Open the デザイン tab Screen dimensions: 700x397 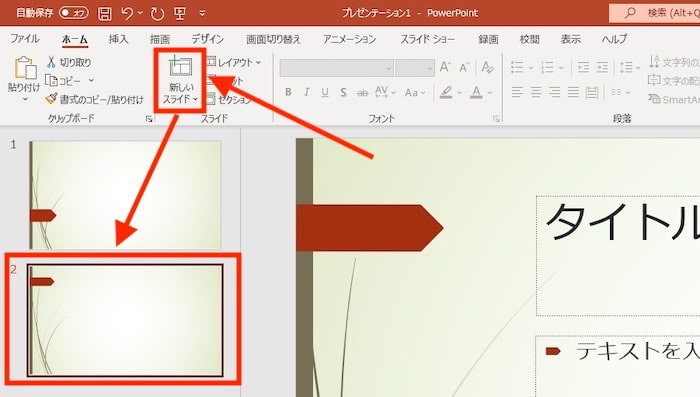[x=208, y=39]
